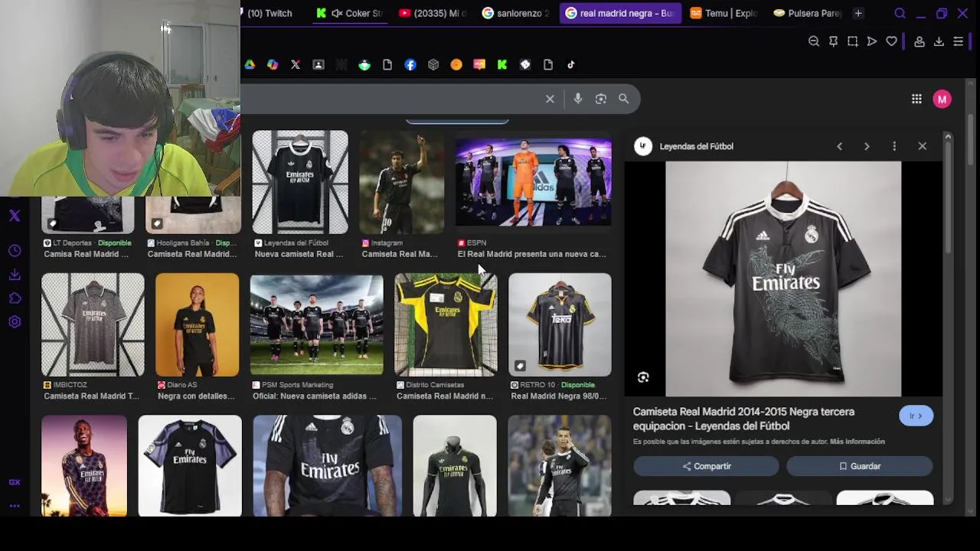Click the Ir visit button
Screen dimensions: 980x551
tap(916, 416)
